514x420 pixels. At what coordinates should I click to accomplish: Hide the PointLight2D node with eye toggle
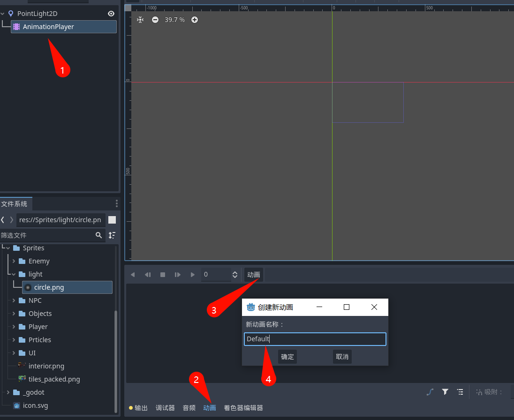(111, 13)
